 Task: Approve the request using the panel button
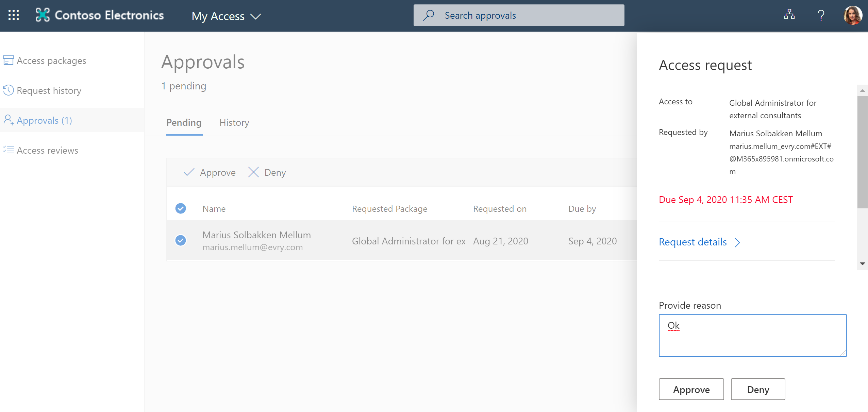(x=691, y=389)
